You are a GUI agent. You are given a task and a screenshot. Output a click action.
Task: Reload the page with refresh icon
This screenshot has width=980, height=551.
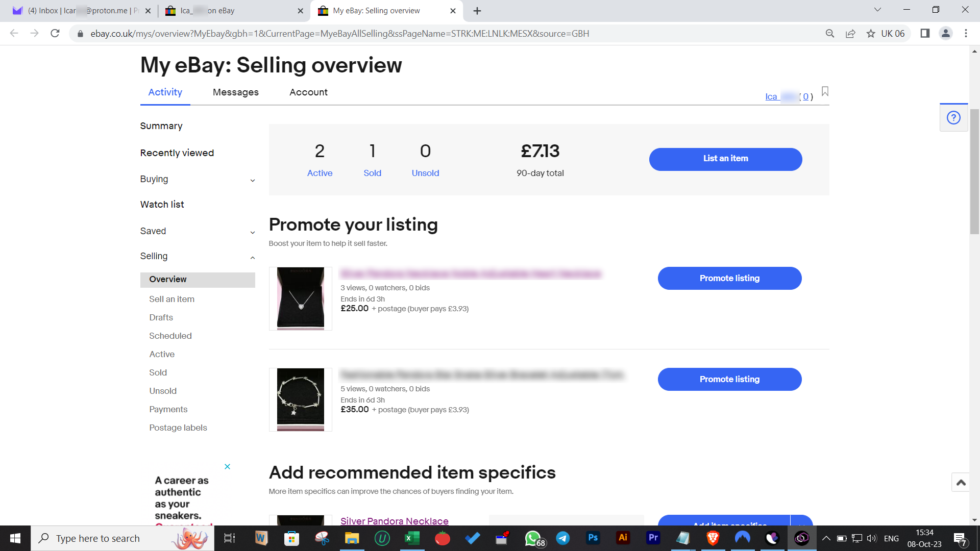tap(55, 34)
